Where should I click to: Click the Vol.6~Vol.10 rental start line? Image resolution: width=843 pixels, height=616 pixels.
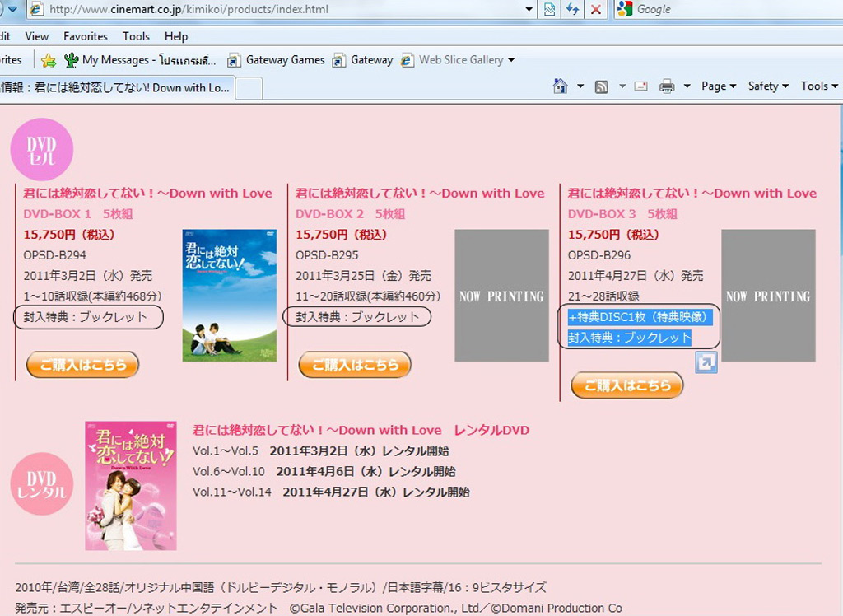click(324, 472)
